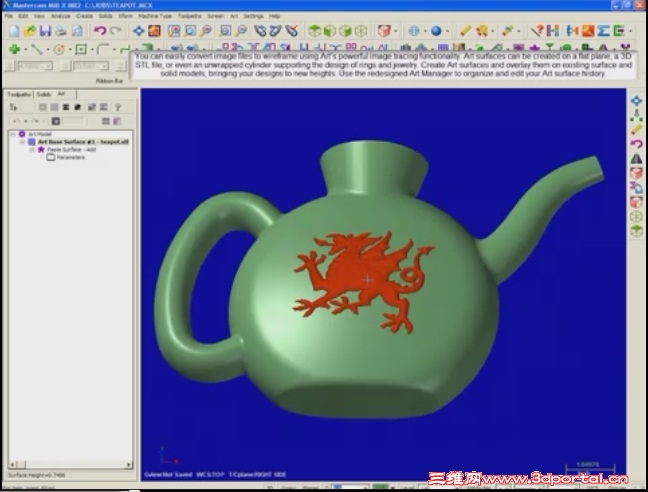648x492 pixels.
Task: Open the File menu
Action: 9,16
